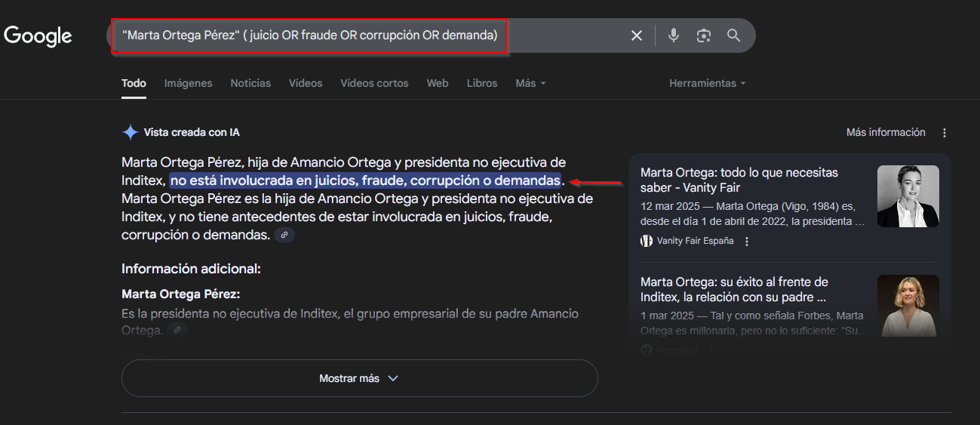The image size is (980, 425).
Task: Open Google Lens image search icon
Action: [x=704, y=35]
